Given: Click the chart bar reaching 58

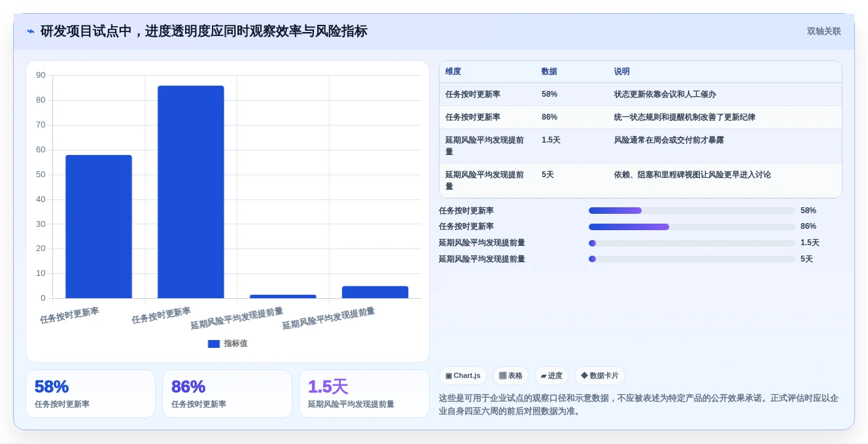Looking at the screenshot, I should click(x=99, y=226).
